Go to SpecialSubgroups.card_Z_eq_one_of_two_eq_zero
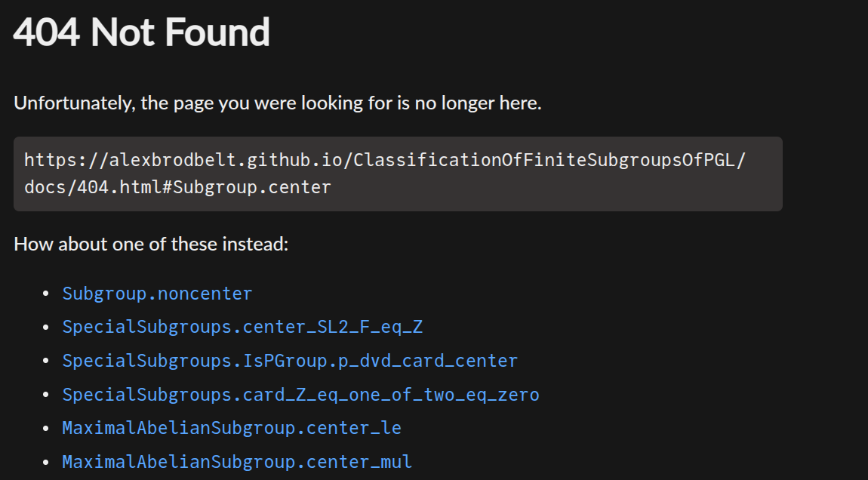This screenshot has height=480, width=868. (300, 395)
